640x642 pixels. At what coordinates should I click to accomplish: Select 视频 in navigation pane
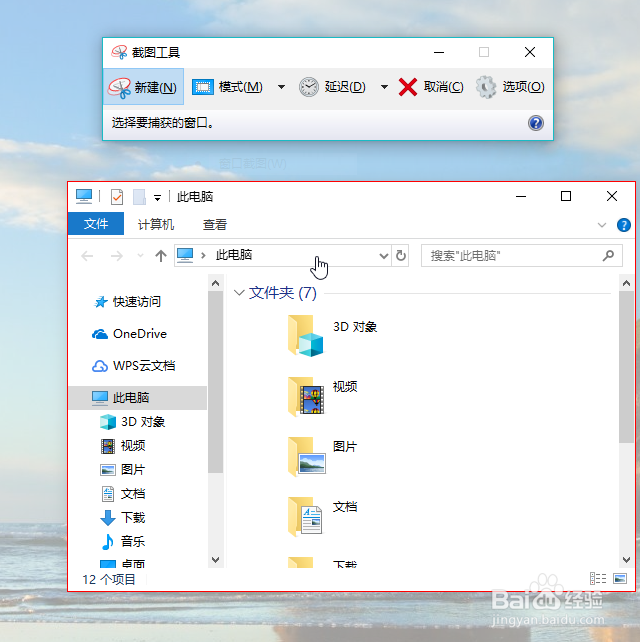click(123, 445)
